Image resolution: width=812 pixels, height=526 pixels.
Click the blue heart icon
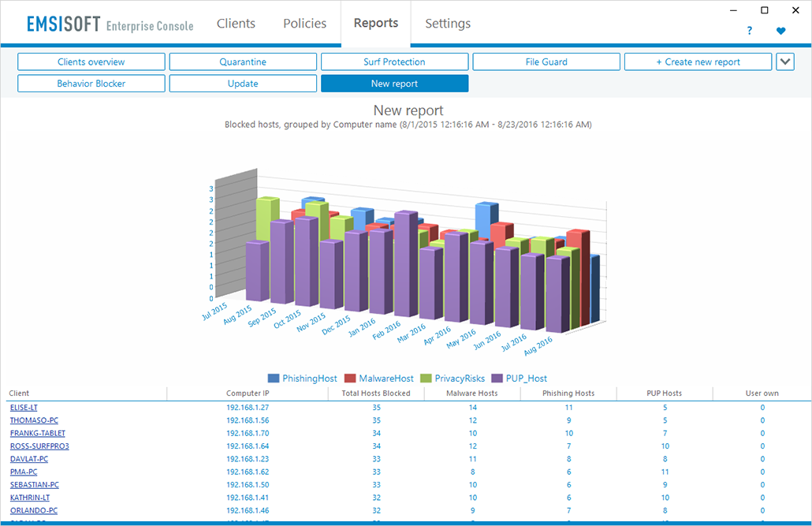tap(781, 31)
